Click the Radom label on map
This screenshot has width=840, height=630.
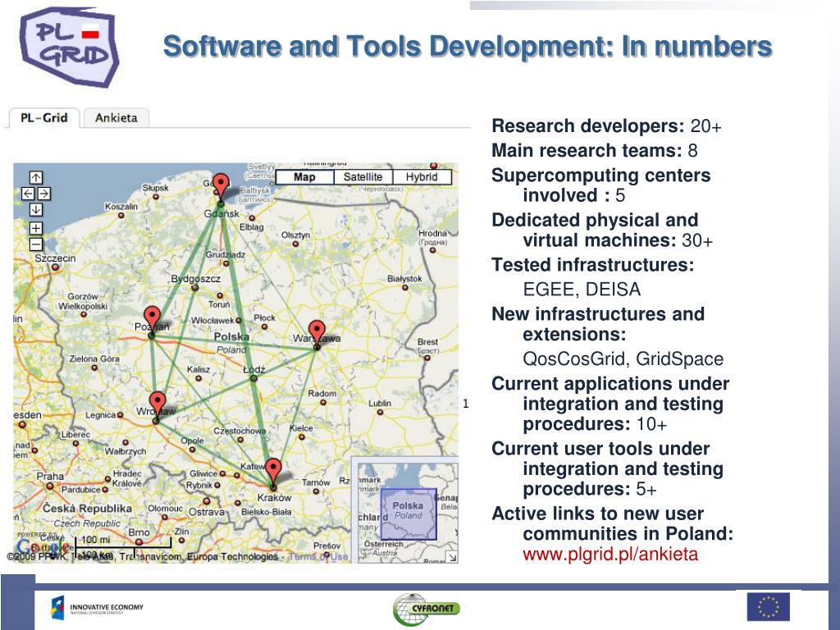pos(322,393)
